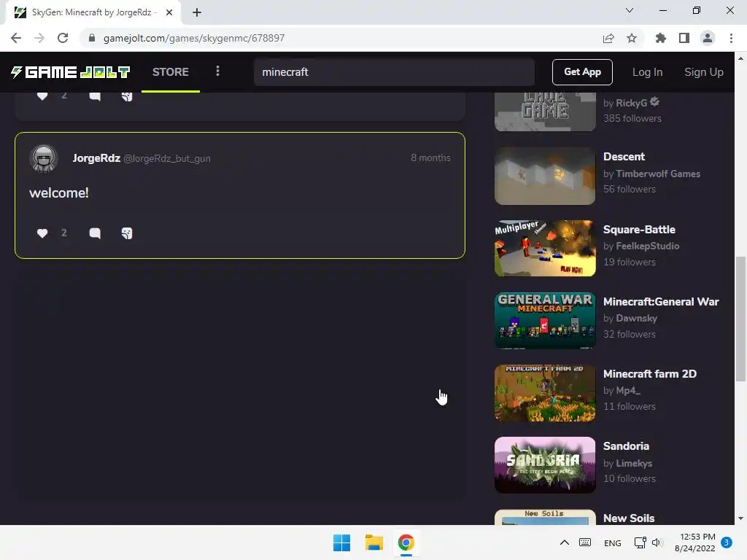Bookmark this page with the star icon
Image resolution: width=747 pixels, height=560 pixels.
point(632,38)
